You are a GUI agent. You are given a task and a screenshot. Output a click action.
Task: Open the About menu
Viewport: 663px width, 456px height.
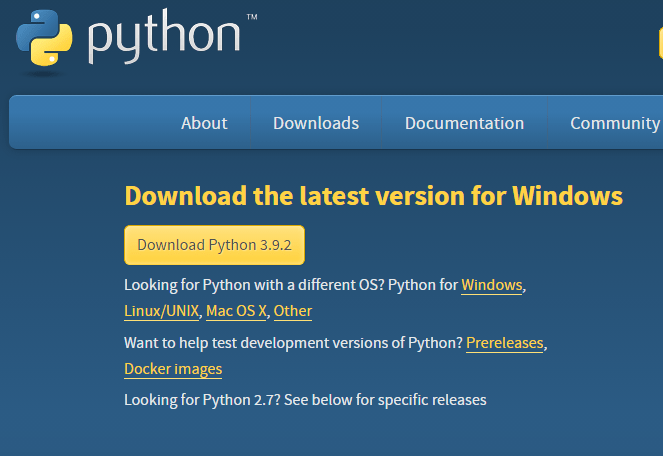pos(204,123)
